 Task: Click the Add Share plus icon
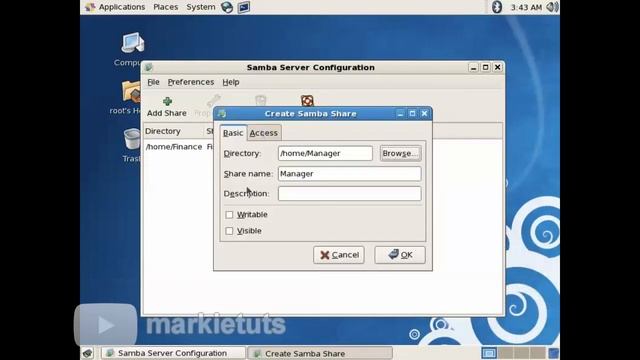coord(167,101)
